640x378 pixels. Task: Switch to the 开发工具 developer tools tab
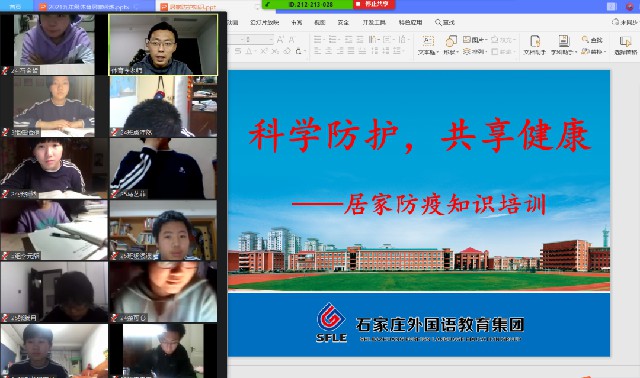(374, 22)
